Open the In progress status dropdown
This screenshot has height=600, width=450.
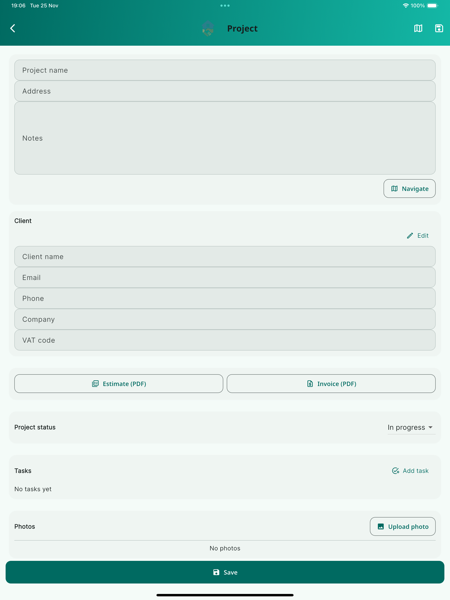(x=410, y=427)
